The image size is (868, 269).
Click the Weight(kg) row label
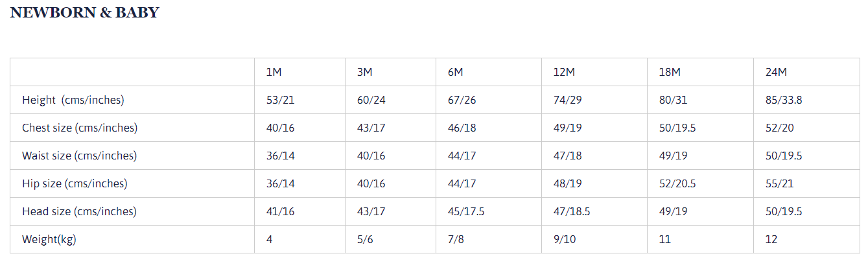click(x=49, y=239)
